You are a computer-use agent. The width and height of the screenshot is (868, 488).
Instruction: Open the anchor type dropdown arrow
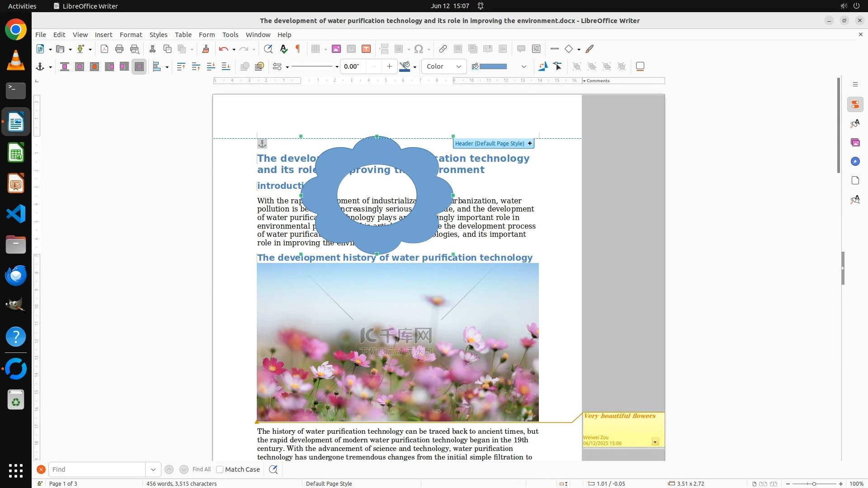pyautogui.click(x=50, y=67)
